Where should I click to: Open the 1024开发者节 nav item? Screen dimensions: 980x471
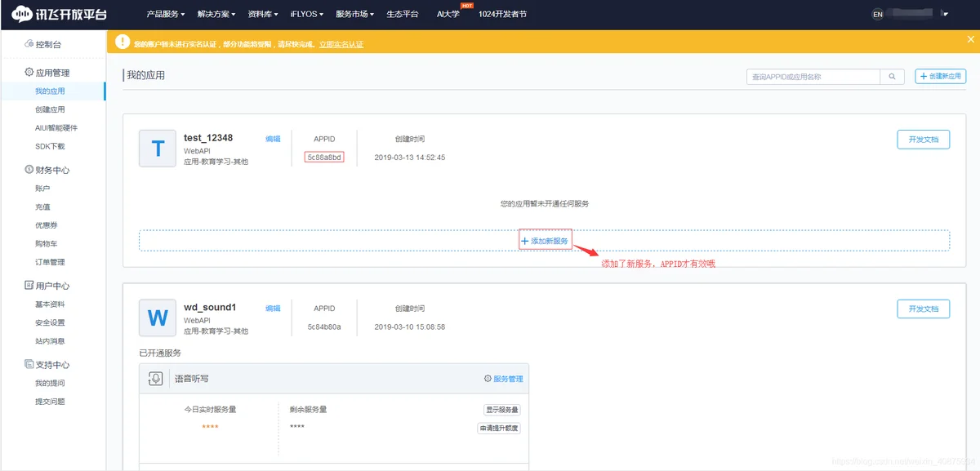pos(502,14)
